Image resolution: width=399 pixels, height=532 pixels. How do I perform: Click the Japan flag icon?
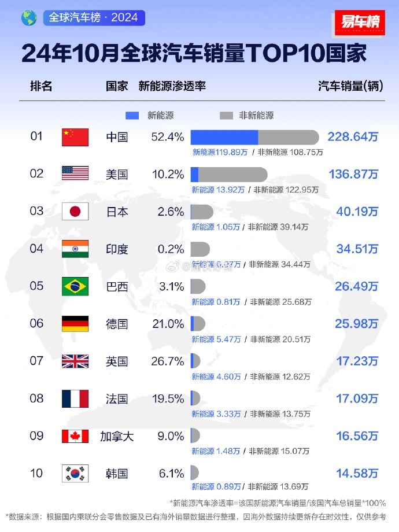(75, 212)
